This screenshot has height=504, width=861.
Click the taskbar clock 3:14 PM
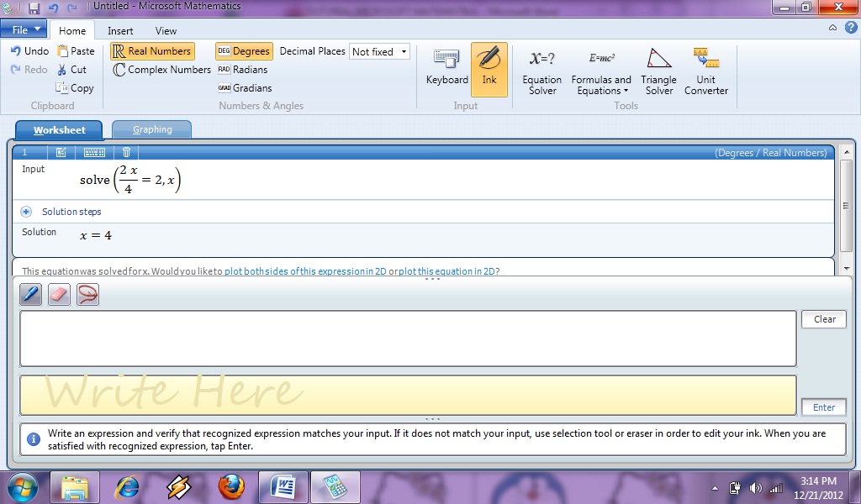818,481
